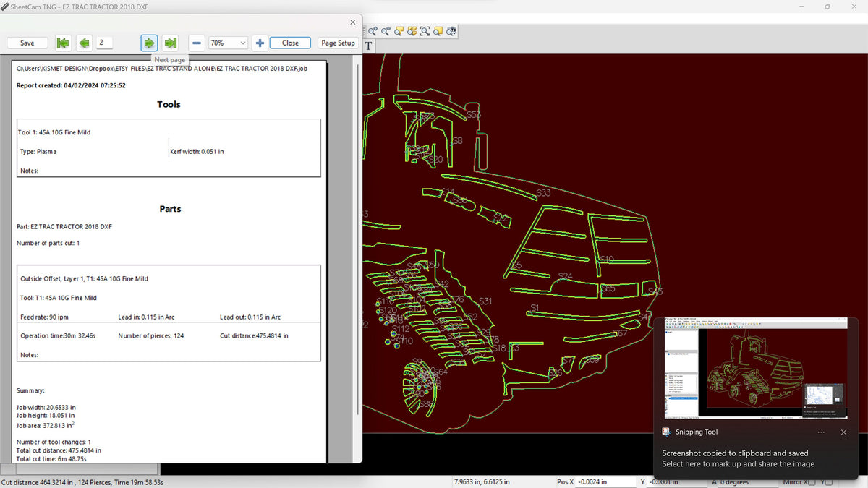The width and height of the screenshot is (868, 488).
Task: Edit the angle field showing 0 degrees
Action: (x=749, y=481)
